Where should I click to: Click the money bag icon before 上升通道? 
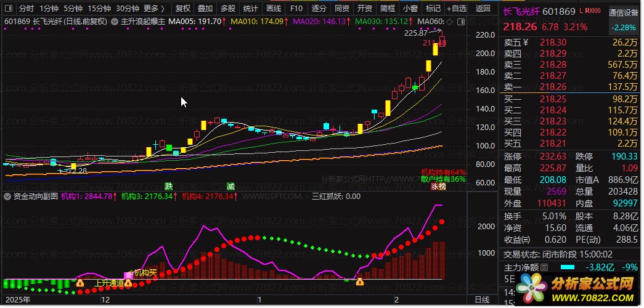click(79, 283)
